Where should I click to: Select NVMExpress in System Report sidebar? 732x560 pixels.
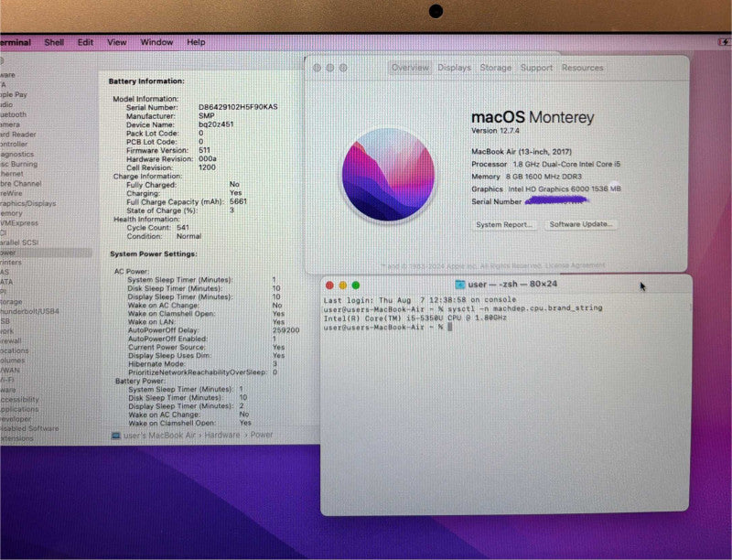[x=19, y=223]
